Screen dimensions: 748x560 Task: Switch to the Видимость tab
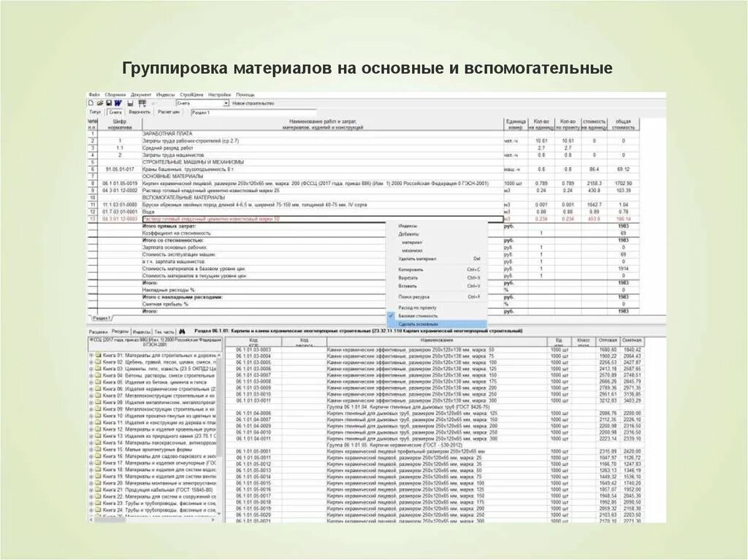point(138,112)
